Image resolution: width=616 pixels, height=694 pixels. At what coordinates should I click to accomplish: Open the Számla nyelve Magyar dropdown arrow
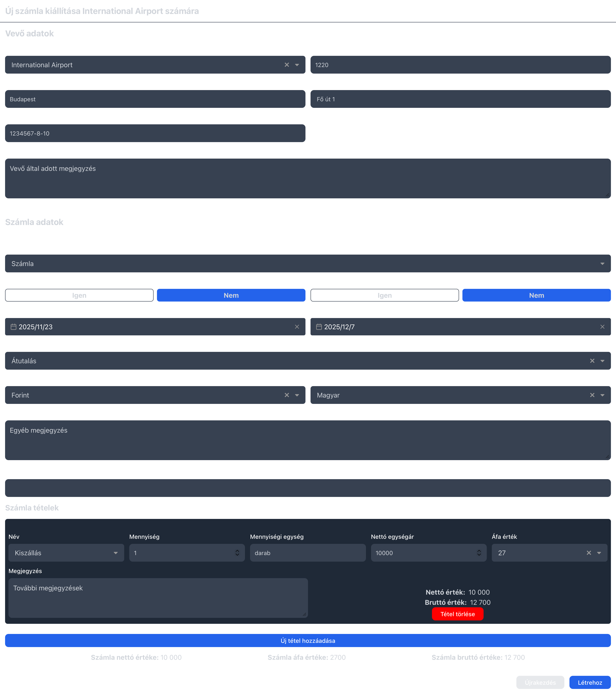(602, 395)
